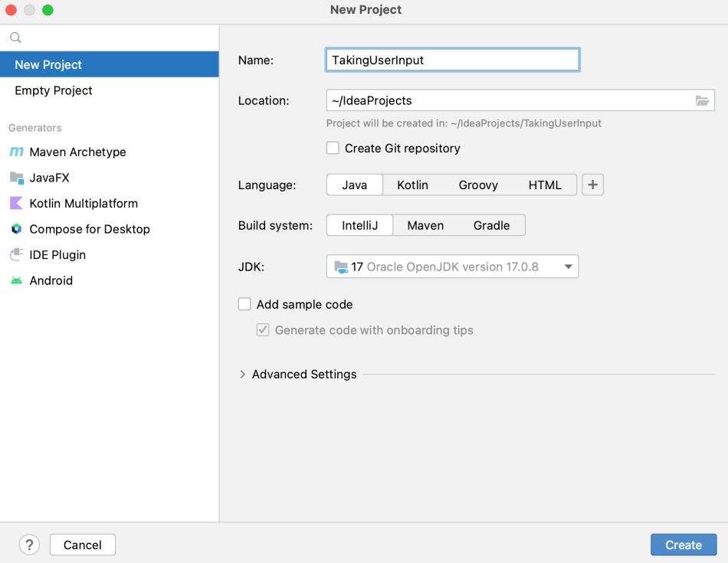
Task: Check the Add sample code option
Action: (244, 304)
